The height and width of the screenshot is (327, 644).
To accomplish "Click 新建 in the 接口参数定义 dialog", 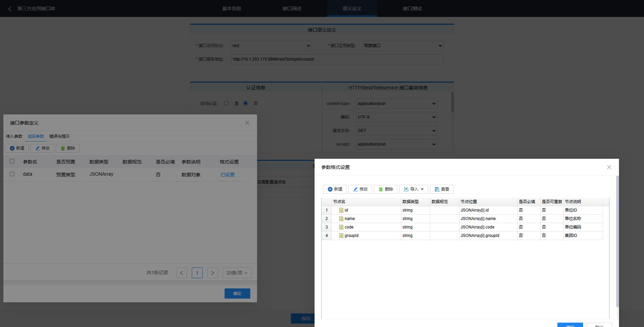I will [x=17, y=148].
